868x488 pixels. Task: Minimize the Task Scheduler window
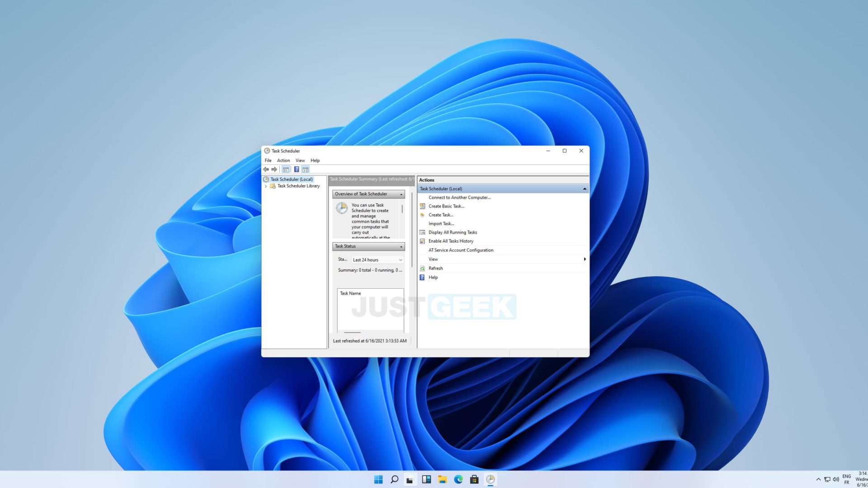(548, 151)
